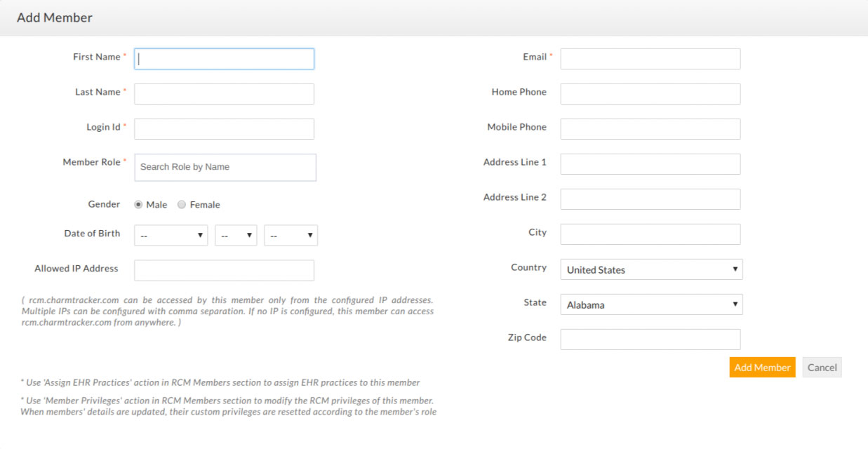Screen dimensions: 868x449
Task: Open the first Date of Birth dropdown
Action: click(x=171, y=236)
